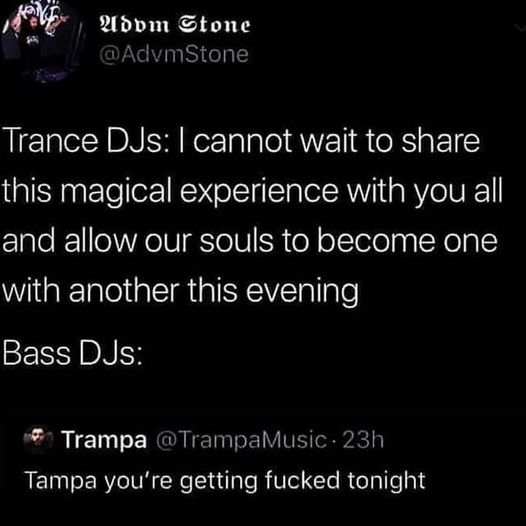Expand the tweet options chevron

[520, 28]
